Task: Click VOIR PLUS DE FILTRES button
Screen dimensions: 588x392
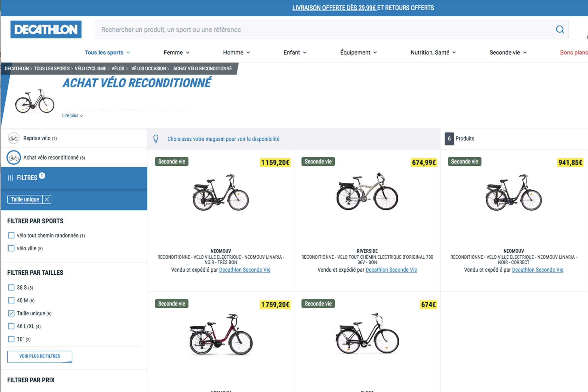Action: click(x=40, y=356)
